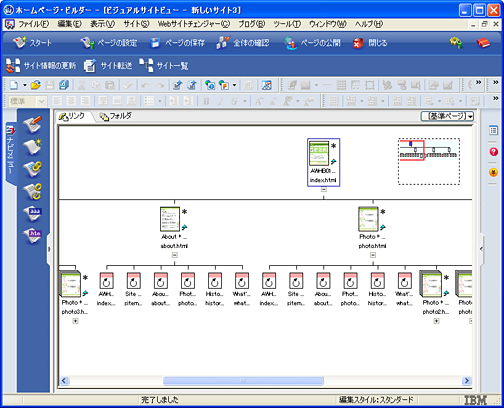Click the scroll right arrow
This screenshot has width=504, height=408.
pyautogui.click(x=467, y=380)
